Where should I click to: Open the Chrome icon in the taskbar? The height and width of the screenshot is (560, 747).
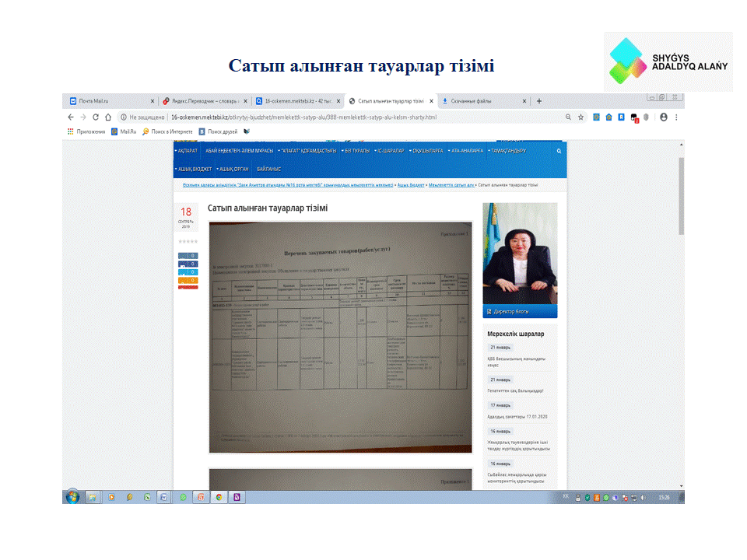coord(219,497)
